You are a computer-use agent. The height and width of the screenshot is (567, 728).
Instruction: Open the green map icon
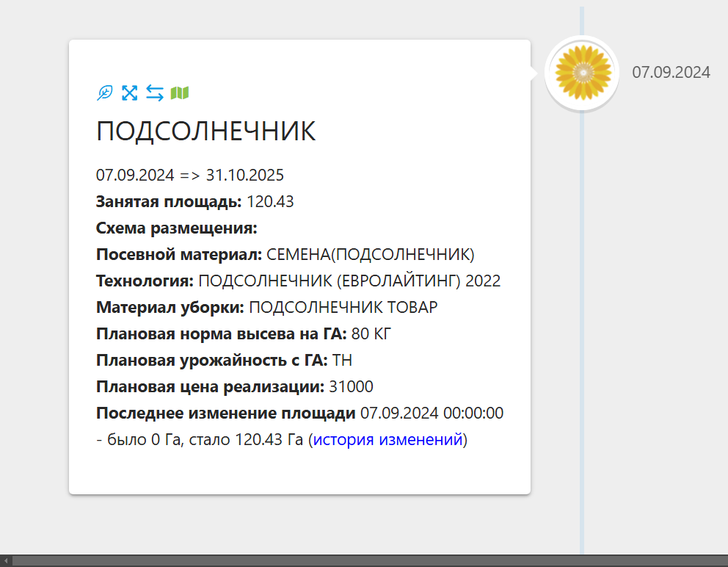(180, 93)
